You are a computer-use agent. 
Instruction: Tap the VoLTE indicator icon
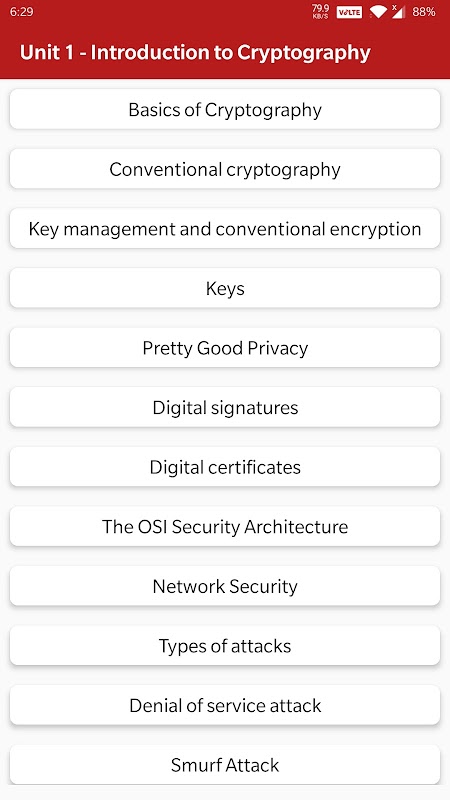[x=349, y=12]
